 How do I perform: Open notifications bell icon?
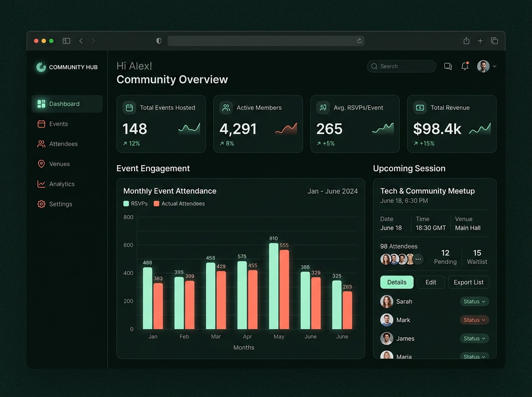click(x=465, y=66)
